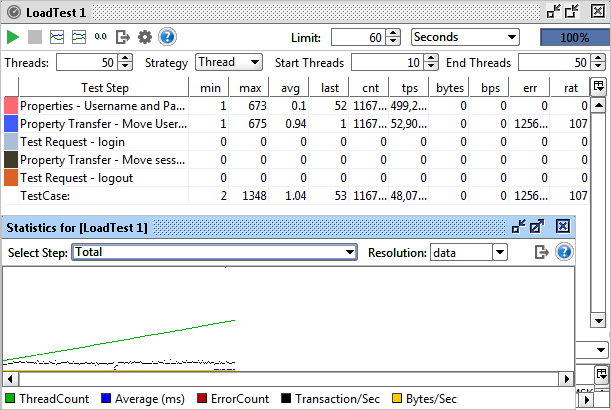Click graph horizontal scrollbar right arrow
Screen dimensions: 611x410
click(x=567, y=378)
